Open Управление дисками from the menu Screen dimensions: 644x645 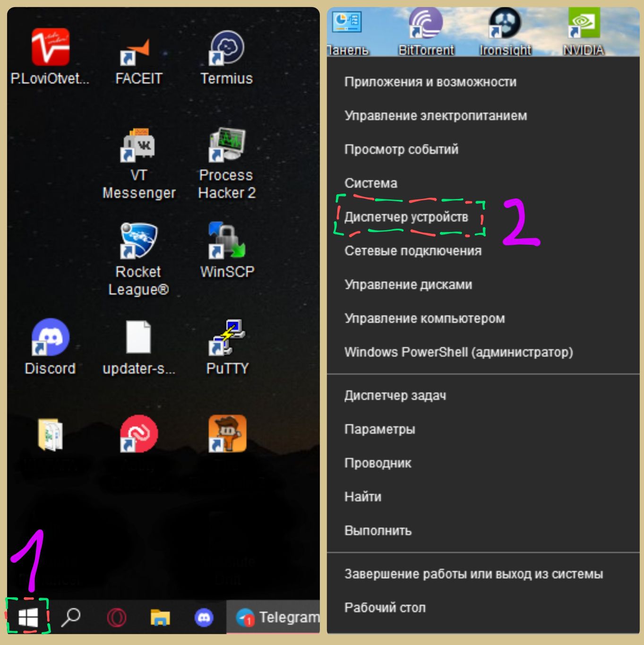click(x=408, y=285)
